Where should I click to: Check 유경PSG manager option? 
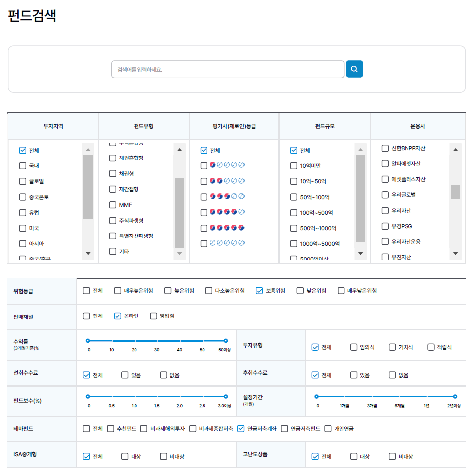coord(385,226)
